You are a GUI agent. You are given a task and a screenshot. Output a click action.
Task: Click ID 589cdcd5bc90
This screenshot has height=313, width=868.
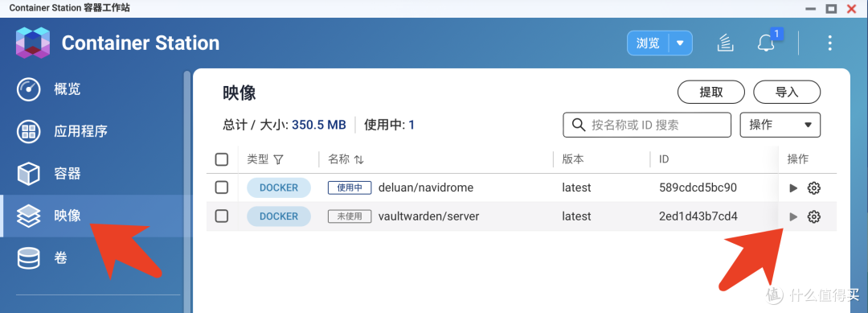pos(698,187)
